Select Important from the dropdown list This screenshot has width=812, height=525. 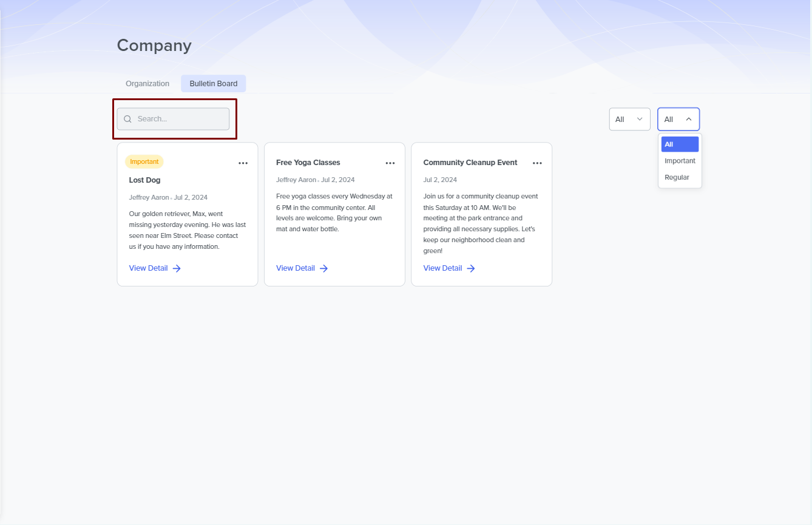pyautogui.click(x=680, y=161)
